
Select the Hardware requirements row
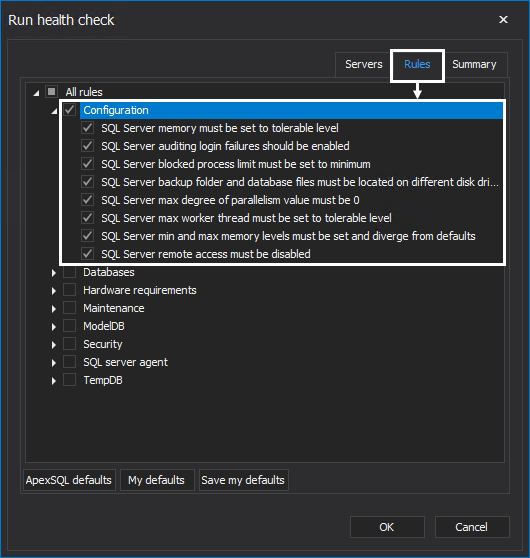(x=140, y=290)
